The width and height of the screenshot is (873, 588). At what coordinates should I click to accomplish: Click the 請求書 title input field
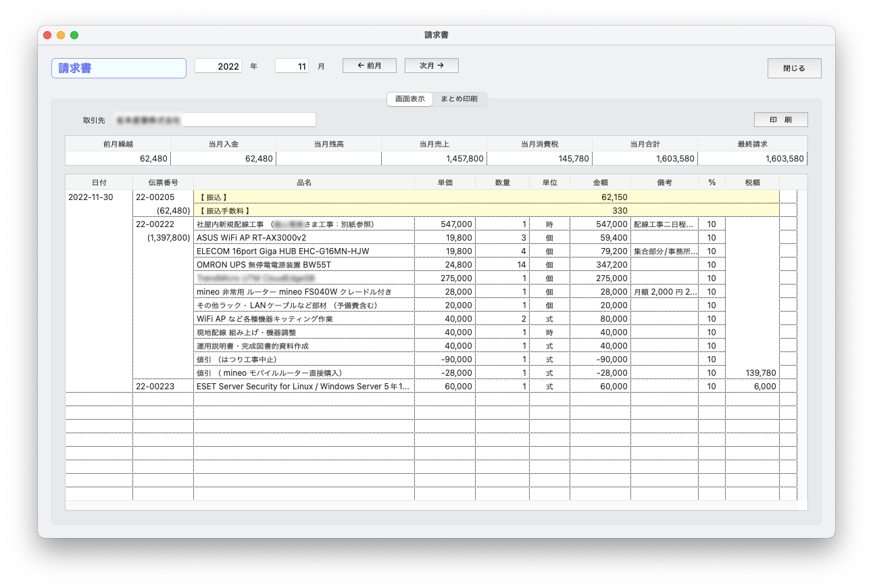pos(118,68)
